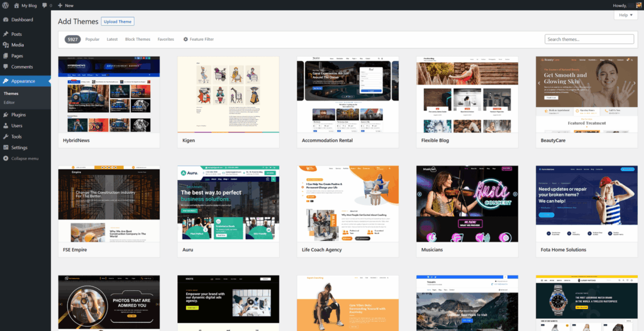This screenshot has width=644, height=331.
Task: Click the Upload Theme button
Action: (x=118, y=21)
